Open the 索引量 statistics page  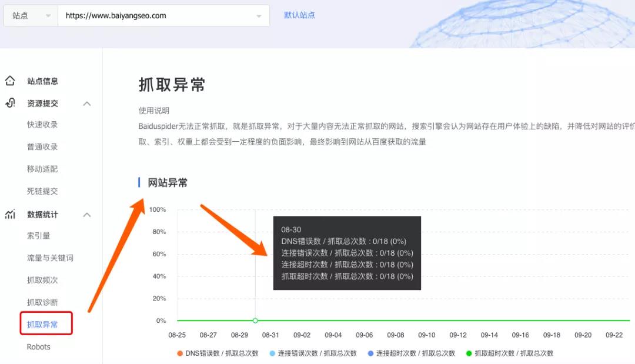point(38,236)
